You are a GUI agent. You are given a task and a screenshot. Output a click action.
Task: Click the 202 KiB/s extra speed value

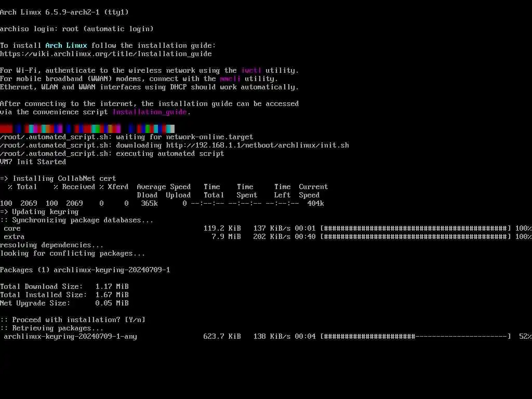tap(272, 237)
